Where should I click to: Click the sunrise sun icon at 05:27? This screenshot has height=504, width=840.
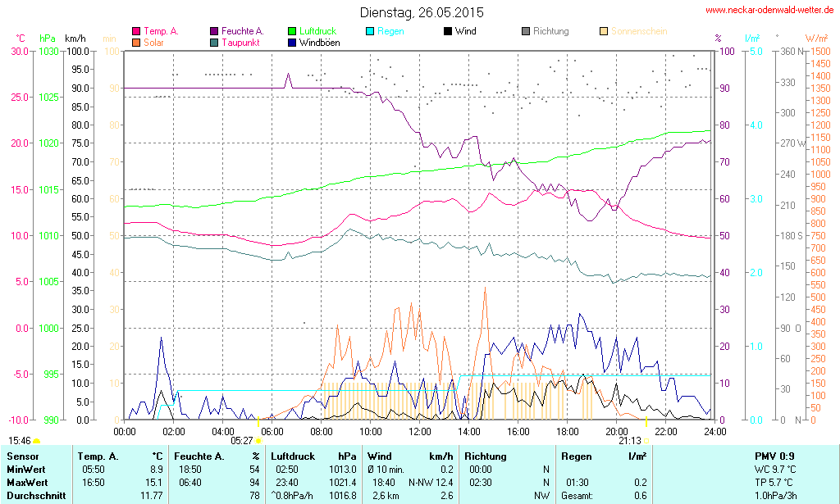click(258, 441)
